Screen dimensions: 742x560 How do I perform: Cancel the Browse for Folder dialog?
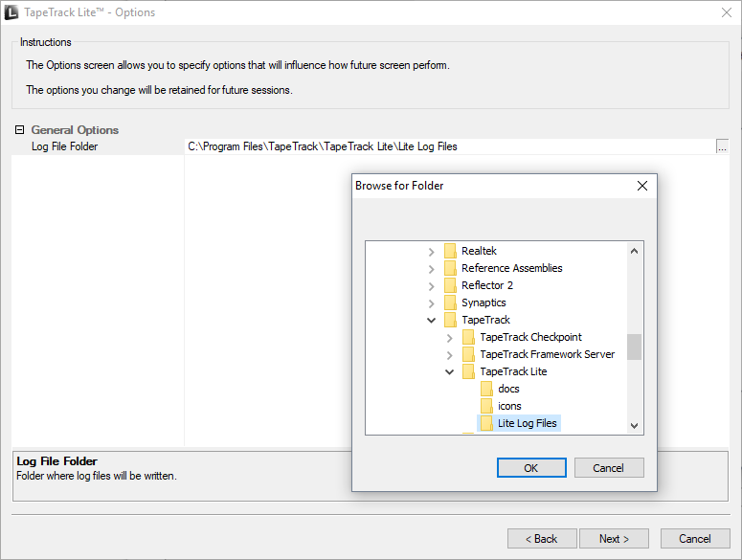coord(609,468)
